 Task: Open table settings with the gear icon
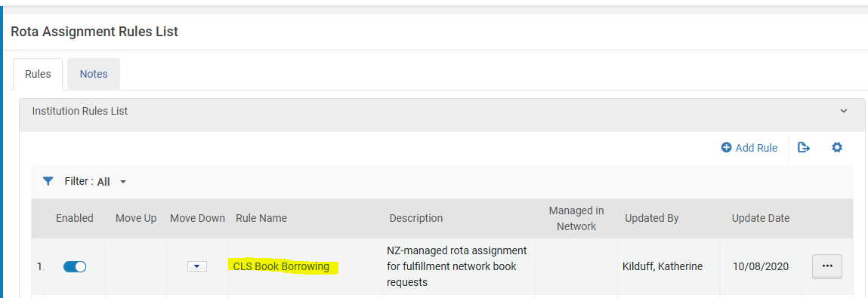pos(836,148)
